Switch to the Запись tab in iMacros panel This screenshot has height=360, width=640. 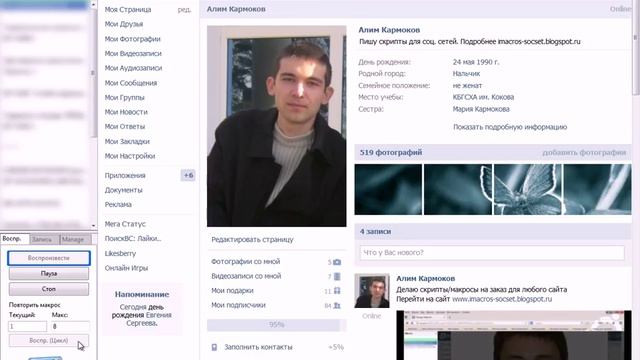tap(44, 239)
